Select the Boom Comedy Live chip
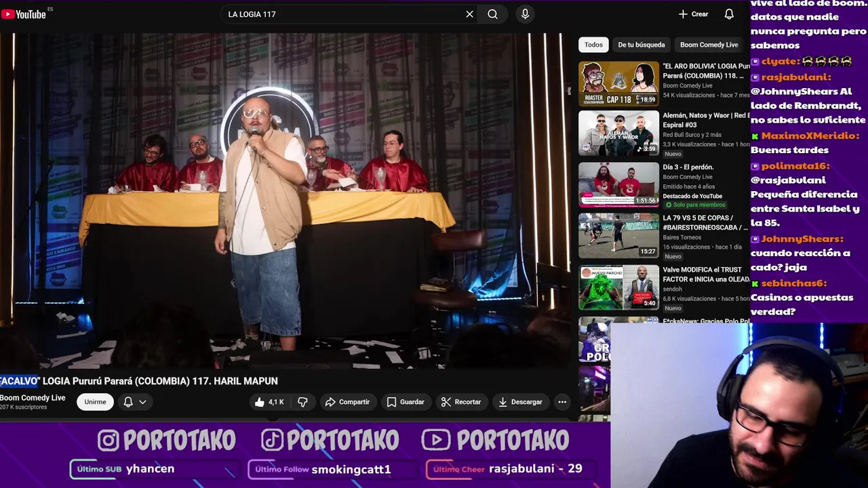This screenshot has width=868, height=488. click(x=709, y=45)
